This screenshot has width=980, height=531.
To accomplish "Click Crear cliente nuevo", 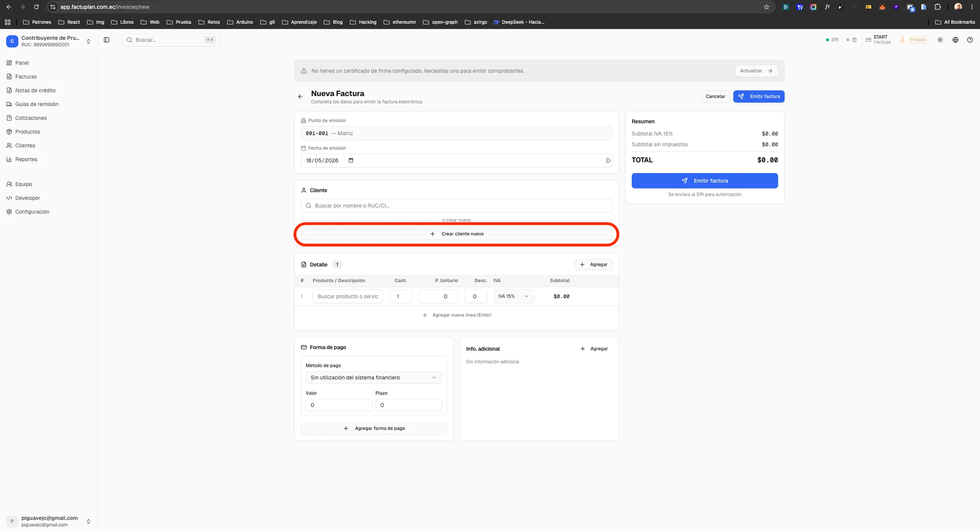I will pos(456,234).
